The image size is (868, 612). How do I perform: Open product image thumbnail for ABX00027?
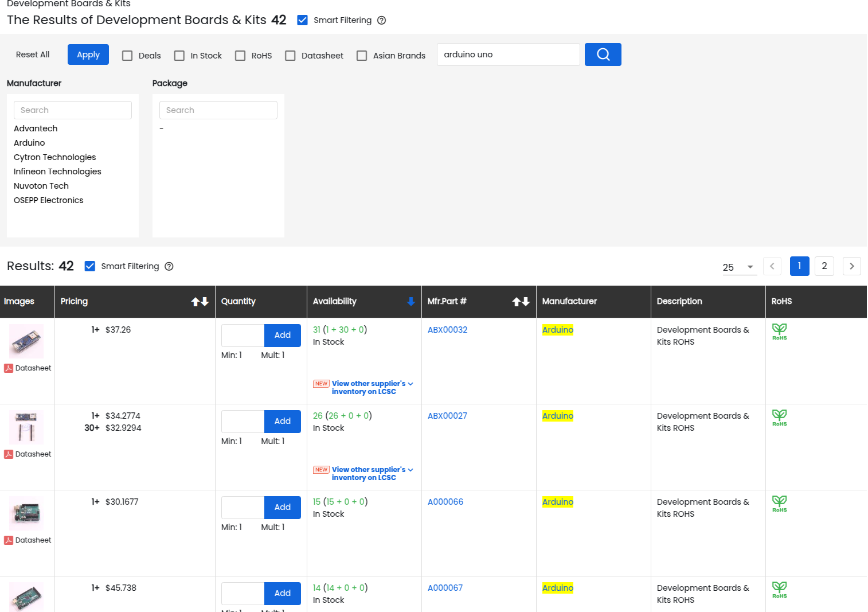(x=26, y=427)
